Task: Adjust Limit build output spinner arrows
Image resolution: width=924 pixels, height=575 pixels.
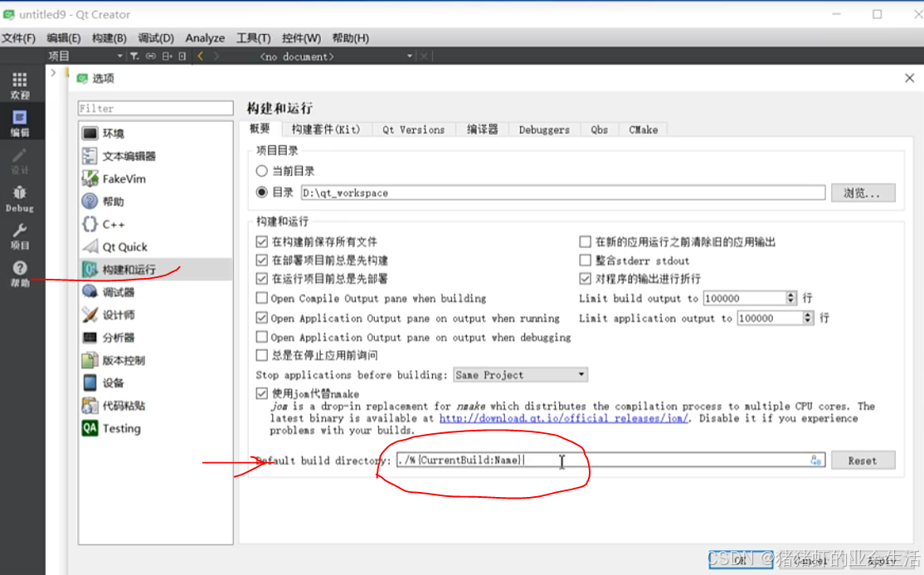Action: coord(790,298)
